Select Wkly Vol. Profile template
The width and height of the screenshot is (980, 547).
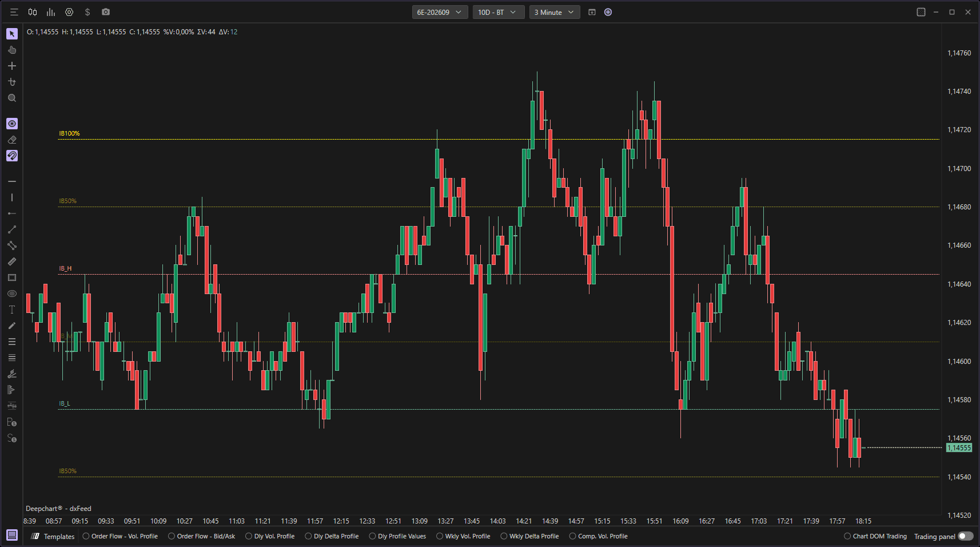point(464,536)
